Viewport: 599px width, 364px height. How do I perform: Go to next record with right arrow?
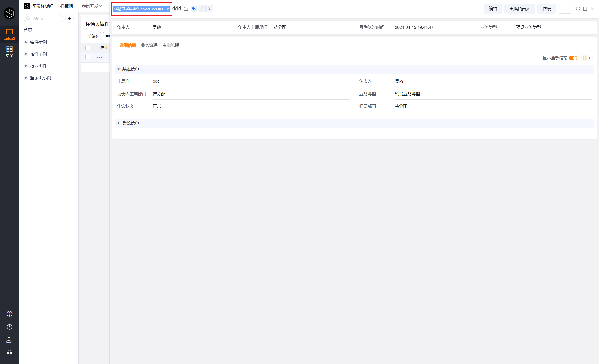coord(209,9)
